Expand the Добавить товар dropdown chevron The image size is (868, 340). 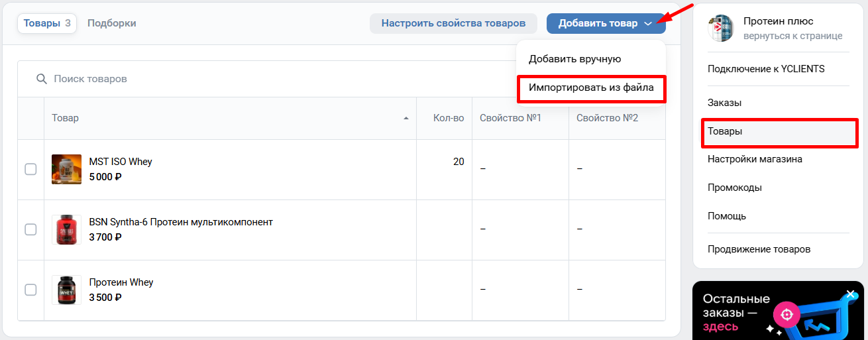point(648,24)
